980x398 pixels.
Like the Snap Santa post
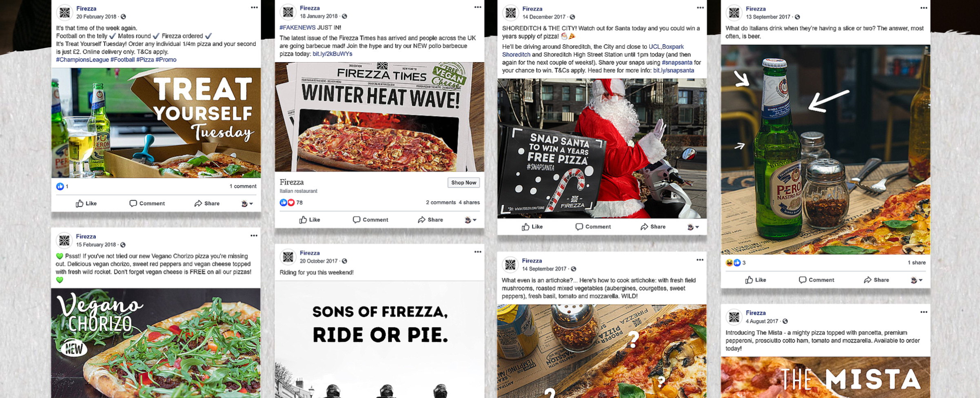(x=532, y=226)
